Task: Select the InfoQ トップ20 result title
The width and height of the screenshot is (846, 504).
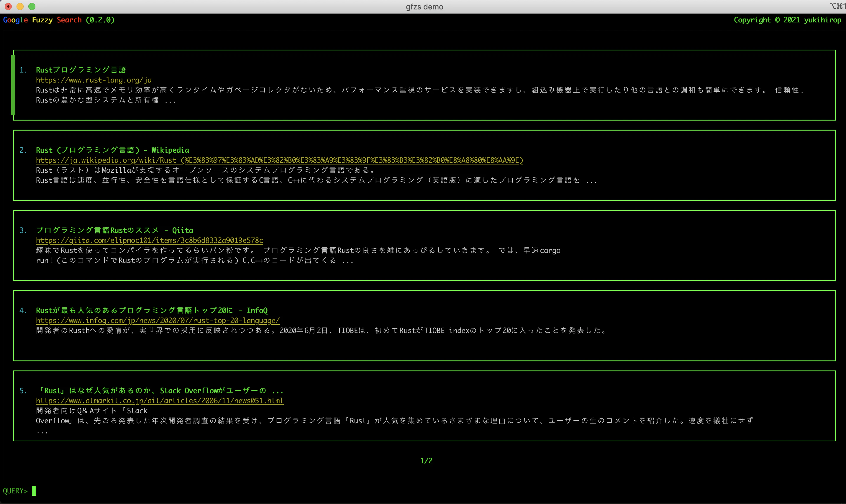Action: (152, 310)
